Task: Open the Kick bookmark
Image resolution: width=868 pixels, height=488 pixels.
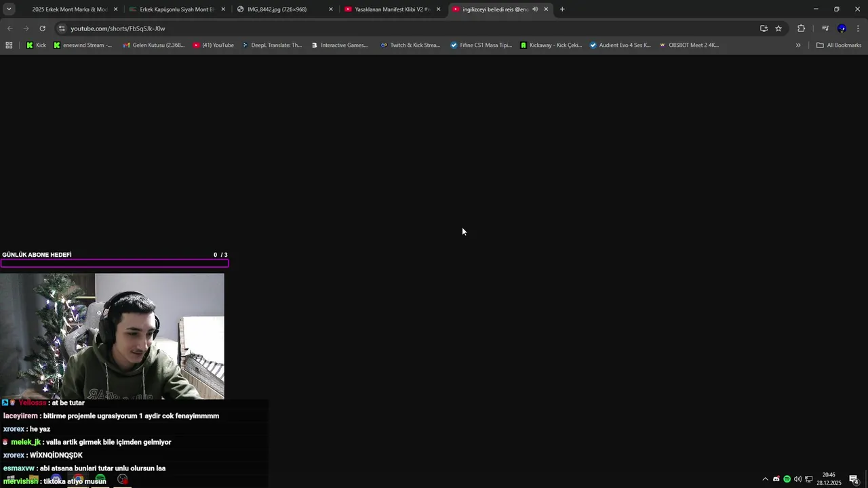Action: (x=36, y=45)
